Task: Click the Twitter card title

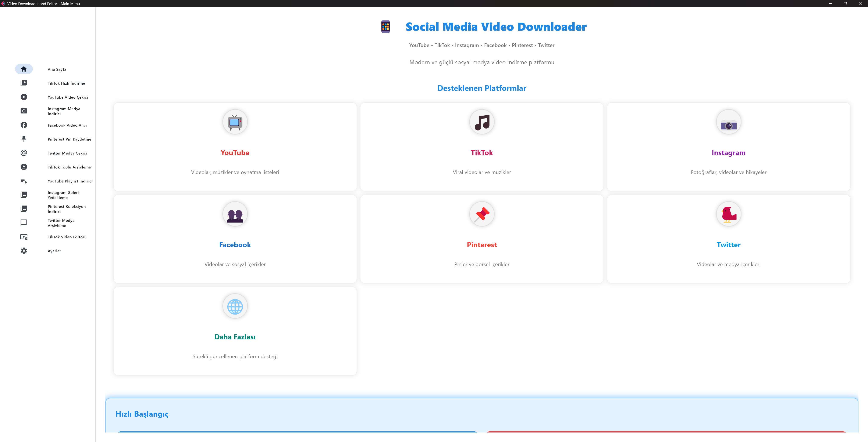Action: coord(729,245)
